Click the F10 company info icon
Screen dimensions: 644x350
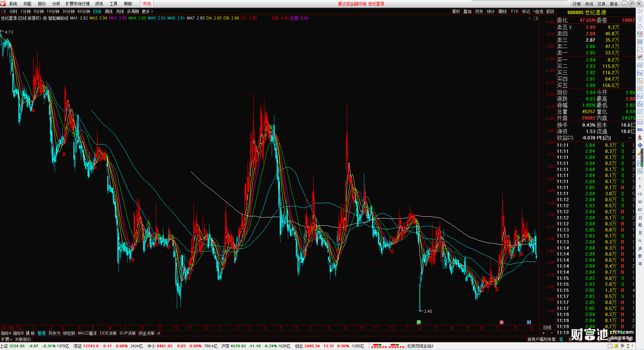[x=640, y=73]
